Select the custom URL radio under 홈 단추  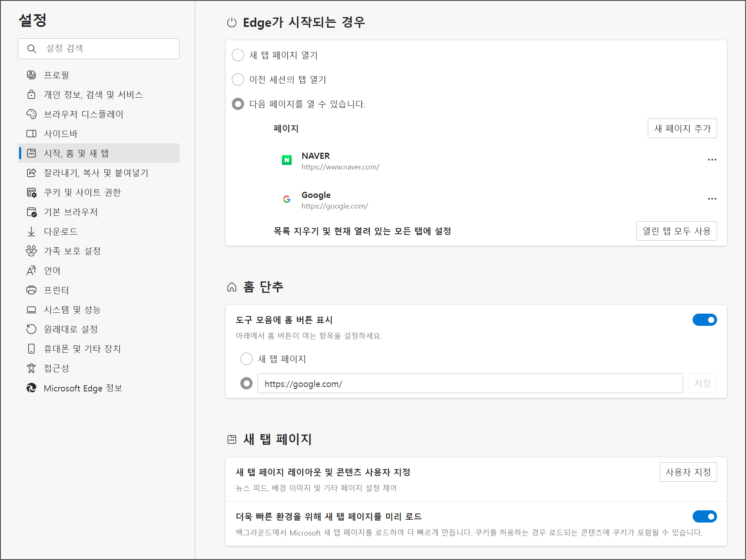[x=246, y=383]
